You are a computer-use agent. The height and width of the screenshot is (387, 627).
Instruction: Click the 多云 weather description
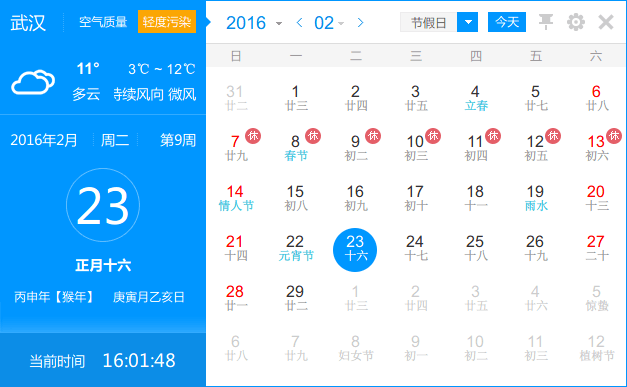click(86, 94)
